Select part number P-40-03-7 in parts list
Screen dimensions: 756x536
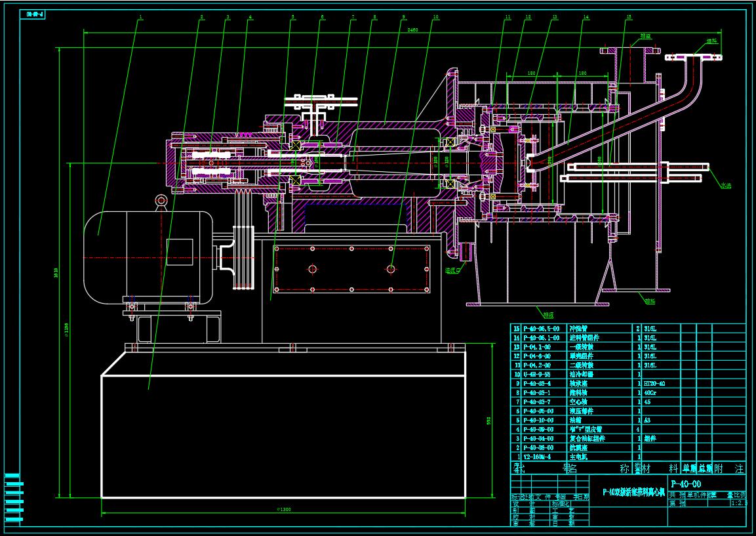tap(537, 402)
